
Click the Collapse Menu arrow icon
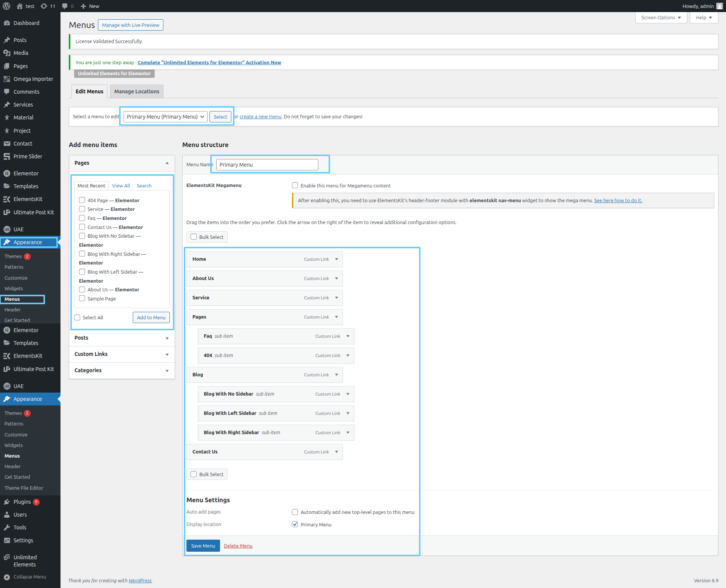tap(7, 577)
